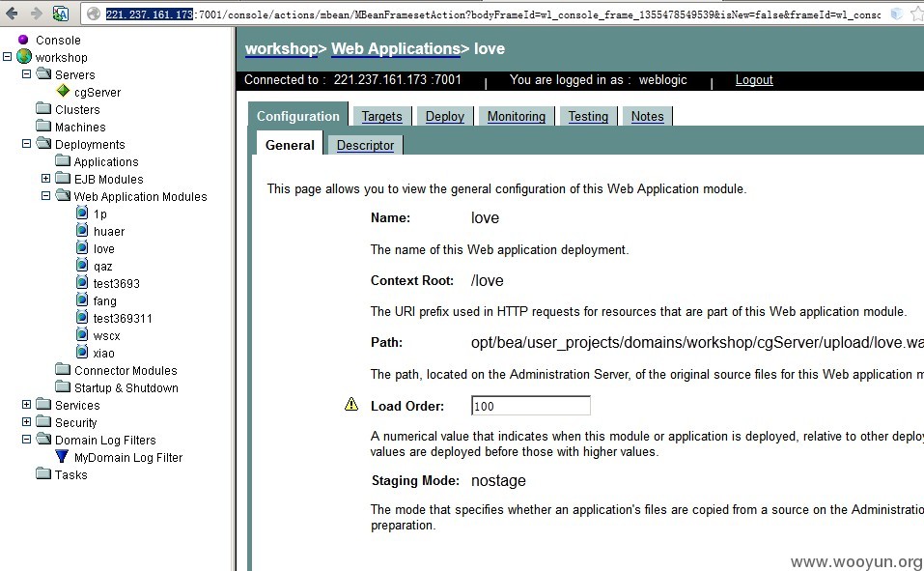The image size is (924, 571).
Task: Expand the Services tree node
Action: pos(26,405)
